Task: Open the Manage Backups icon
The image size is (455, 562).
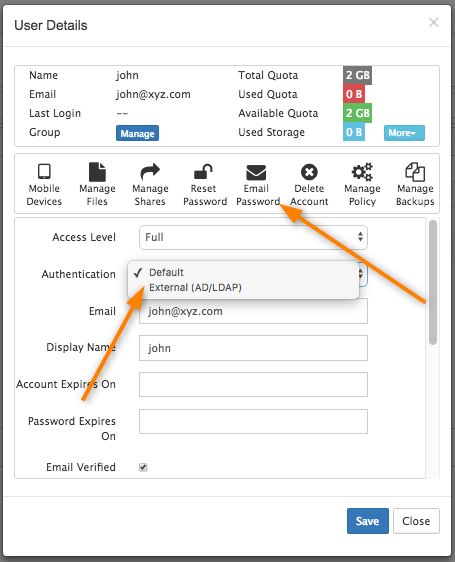Action: tap(415, 172)
